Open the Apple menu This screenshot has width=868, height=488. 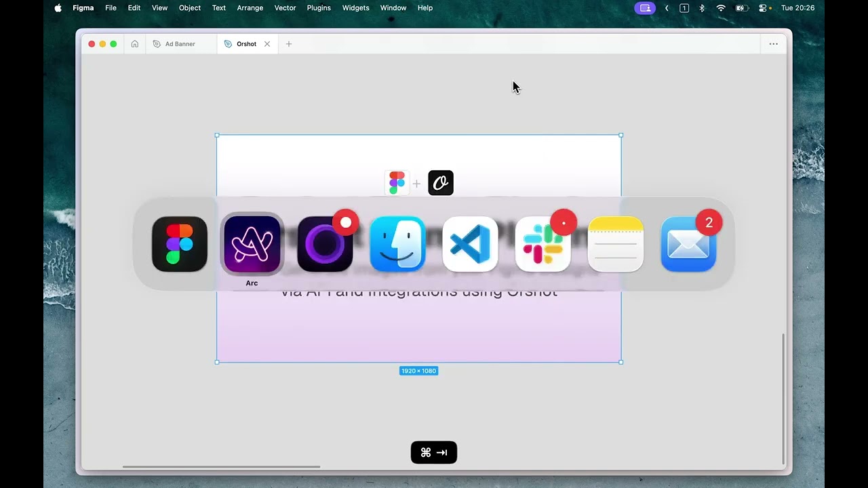click(x=58, y=8)
